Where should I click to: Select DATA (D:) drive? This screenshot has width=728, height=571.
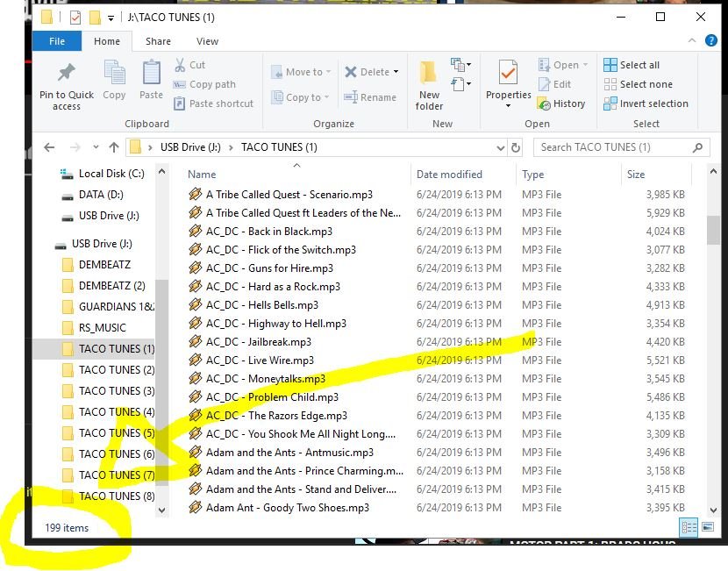[93, 195]
